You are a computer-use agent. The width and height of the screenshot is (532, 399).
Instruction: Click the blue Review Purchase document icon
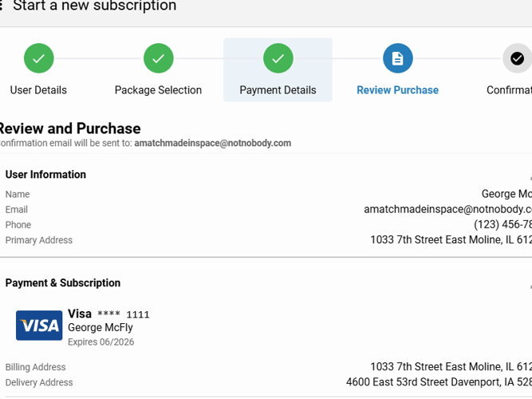(x=397, y=58)
